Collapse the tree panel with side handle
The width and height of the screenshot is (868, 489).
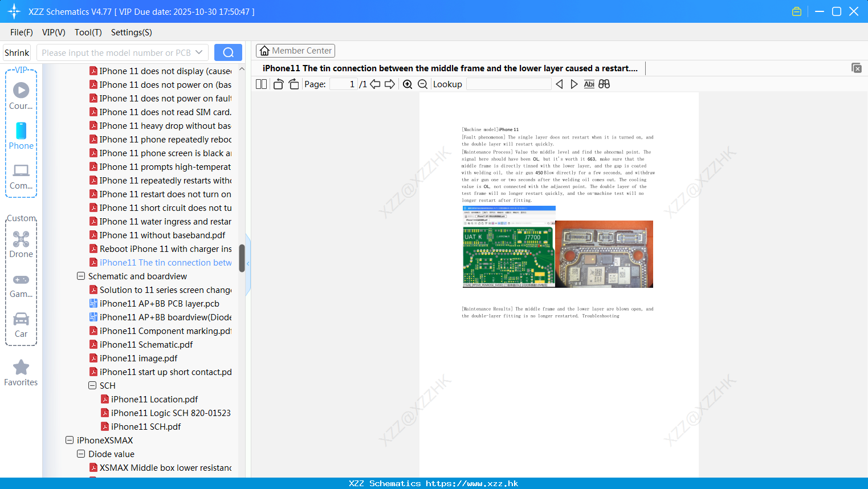[x=248, y=264]
